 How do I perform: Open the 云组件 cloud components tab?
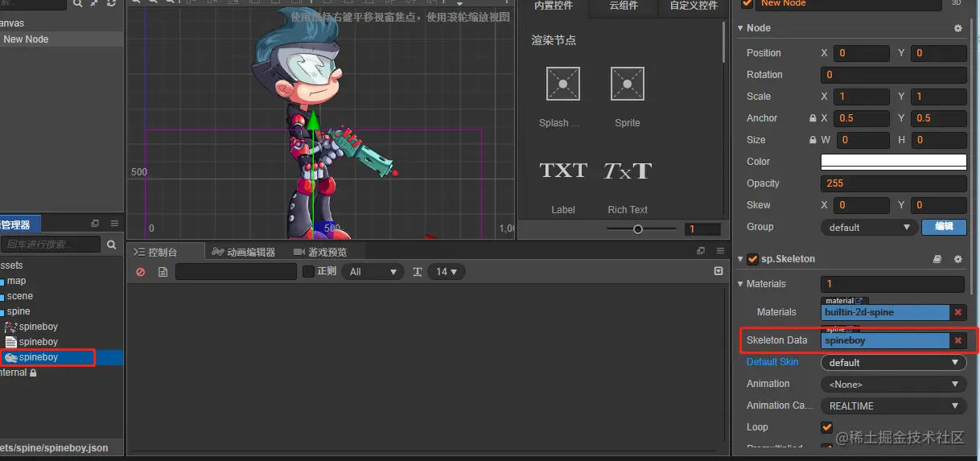[x=624, y=6]
